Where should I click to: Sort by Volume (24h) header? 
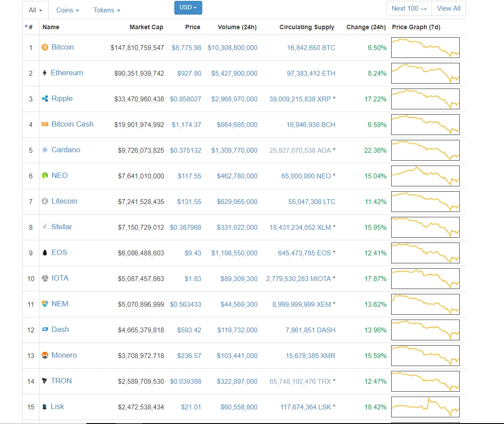click(237, 27)
